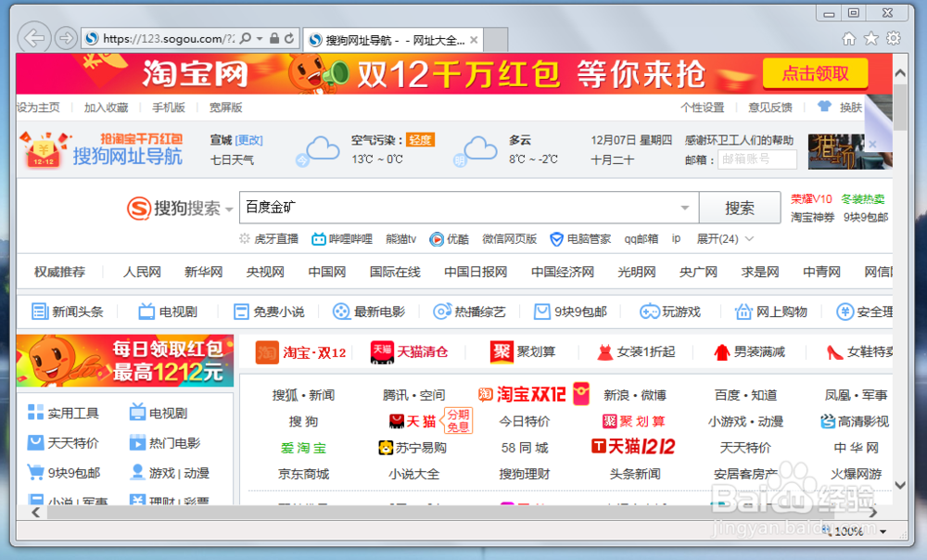
Task: Click the 优酷 play icon
Action: pyautogui.click(x=435, y=238)
